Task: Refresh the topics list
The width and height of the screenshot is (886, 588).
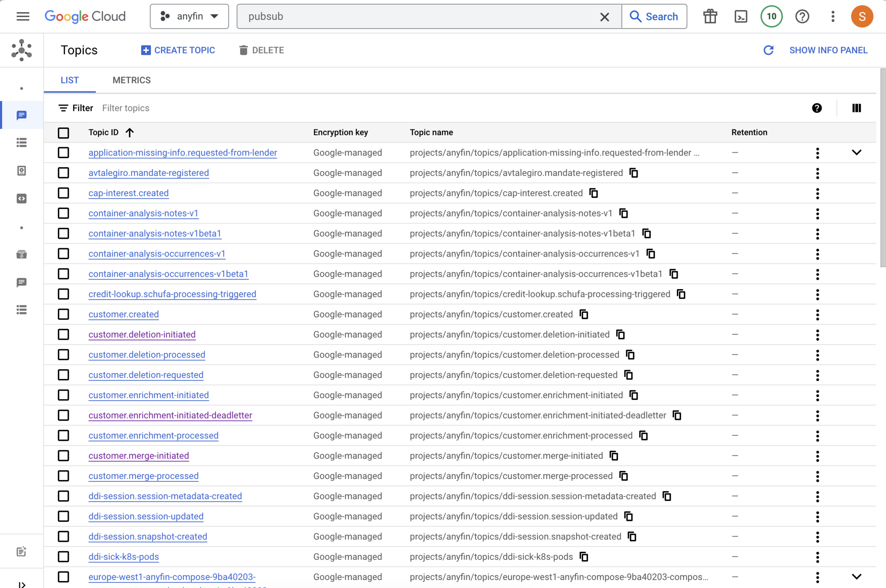Action: coord(768,50)
